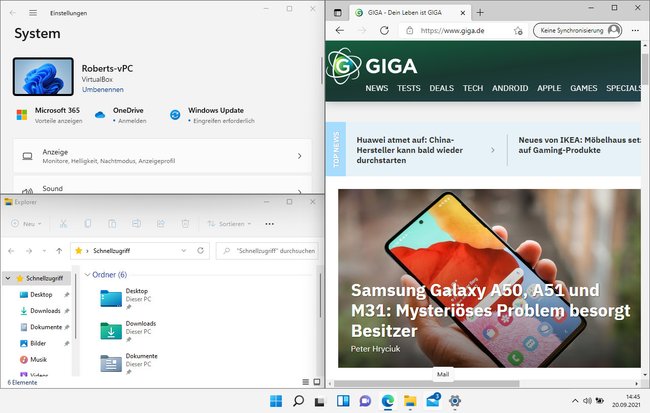The height and width of the screenshot is (413, 650).
Task: Select the Downloads folder in Explorer content
Action: click(x=129, y=331)
